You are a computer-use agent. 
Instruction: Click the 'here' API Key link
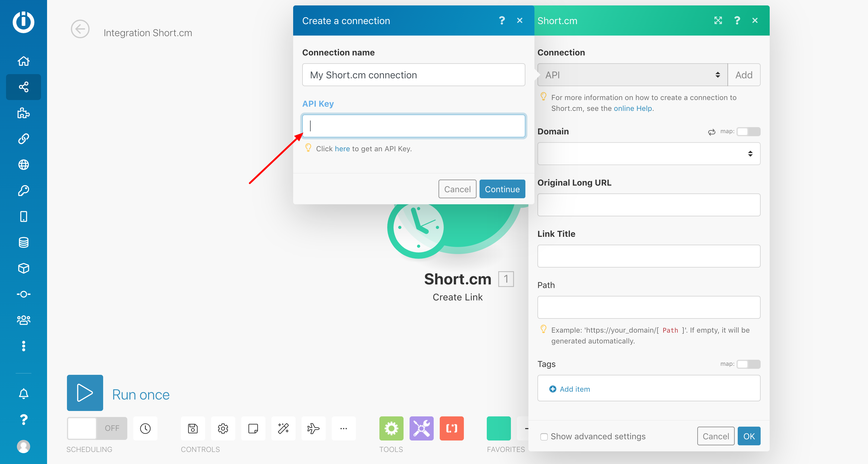[x=342, y=149]
